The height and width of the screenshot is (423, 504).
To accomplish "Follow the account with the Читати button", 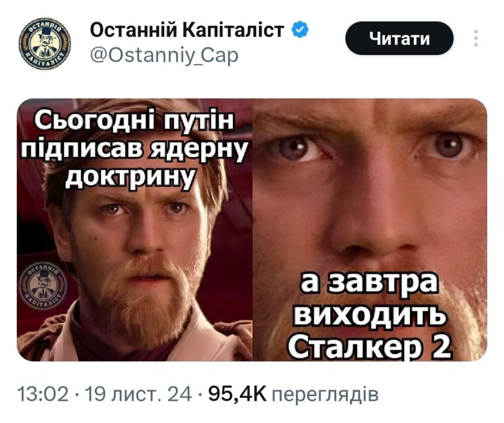I will pyautogui.click(x=399, y=39).
